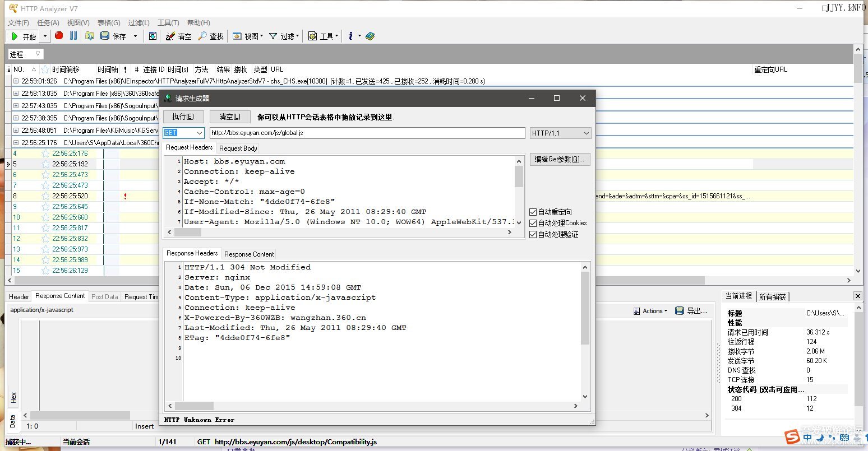Open the 文件(F) menu
The width and height of the screenshot is (868, 451).
(x=17, y=22)
